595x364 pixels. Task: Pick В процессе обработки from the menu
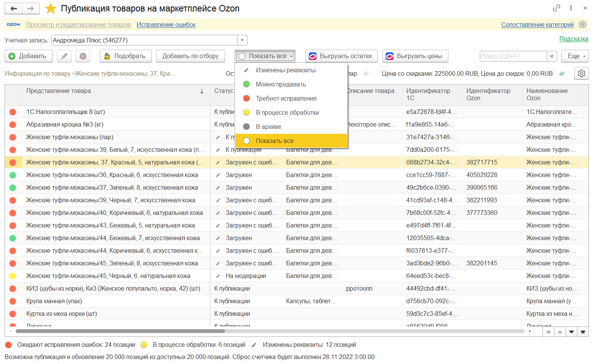291,113
